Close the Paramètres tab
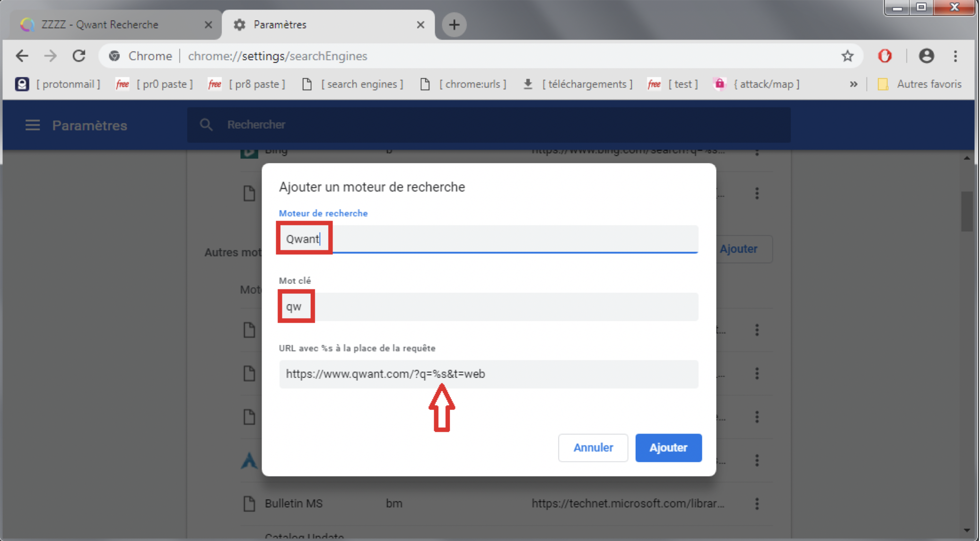Viewport: 980px width, 541px height. coord(420,25)
